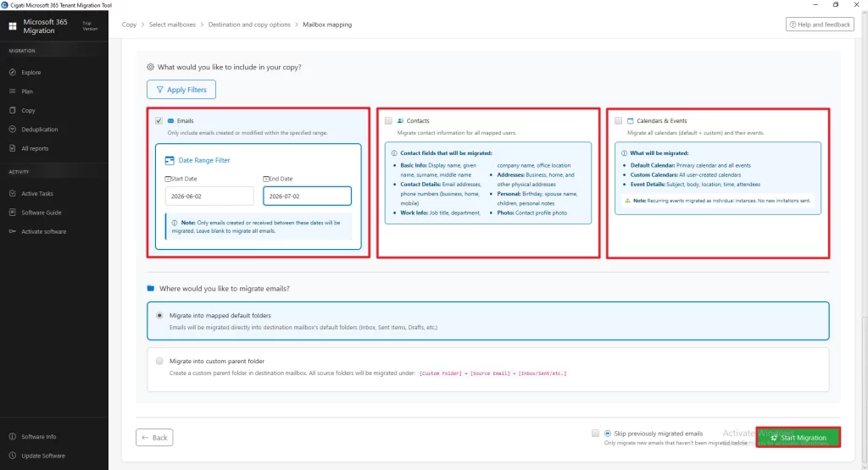The width and height of the screenshot is (868, 470).
Task: Click info icon in date range note
Action: [x=175, y=223]
